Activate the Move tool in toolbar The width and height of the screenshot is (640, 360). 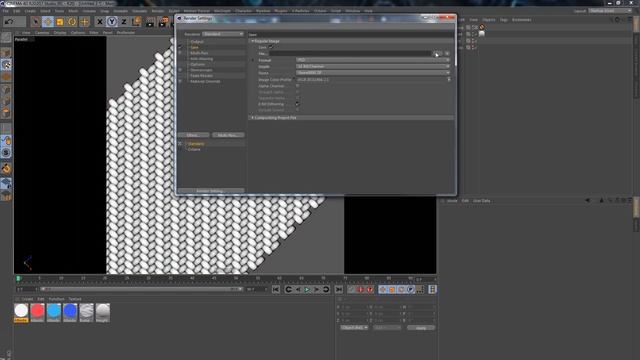tap(48, 21)
